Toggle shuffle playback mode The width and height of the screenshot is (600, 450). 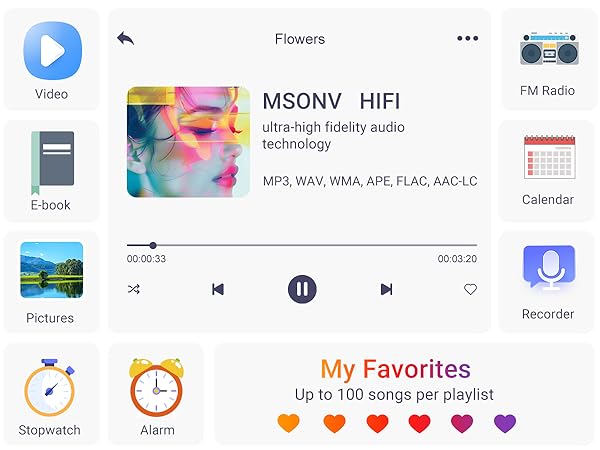pyautogui.click(x=134, y=289)
